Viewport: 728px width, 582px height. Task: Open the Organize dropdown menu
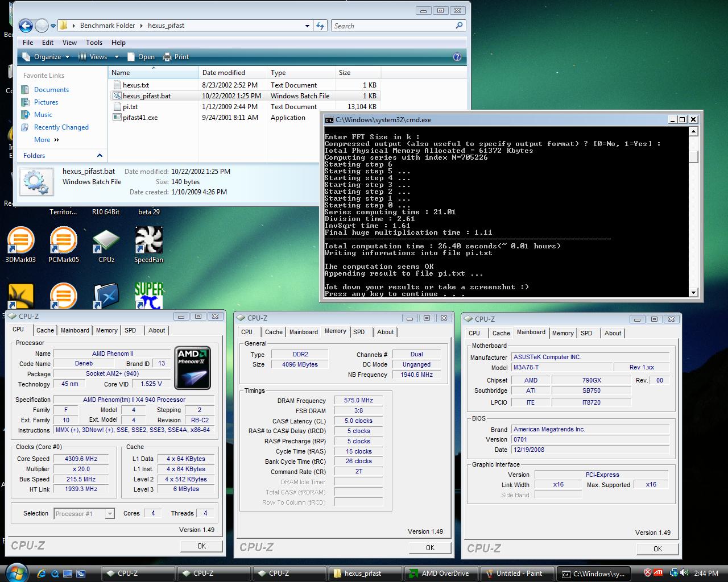45,57
